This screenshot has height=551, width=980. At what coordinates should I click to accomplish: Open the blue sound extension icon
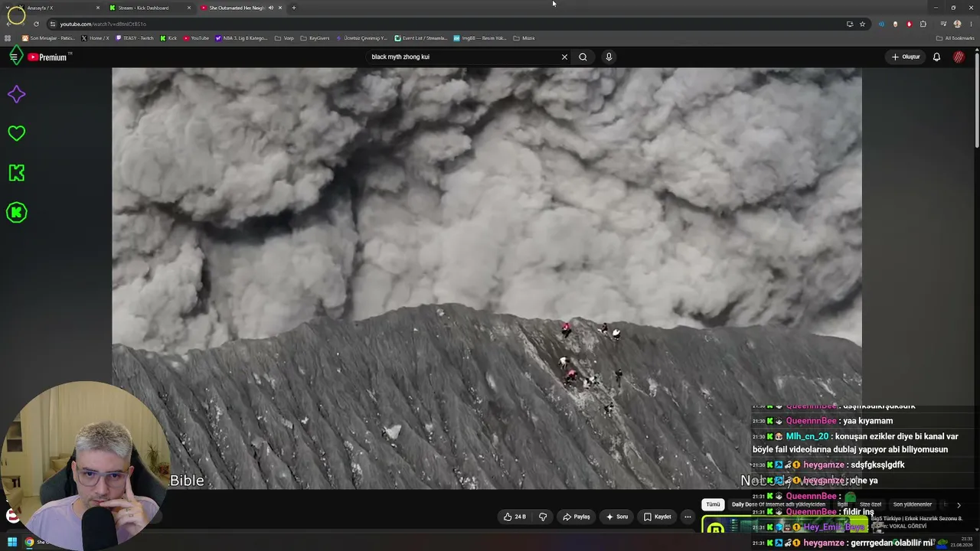[x=881, y=24]
